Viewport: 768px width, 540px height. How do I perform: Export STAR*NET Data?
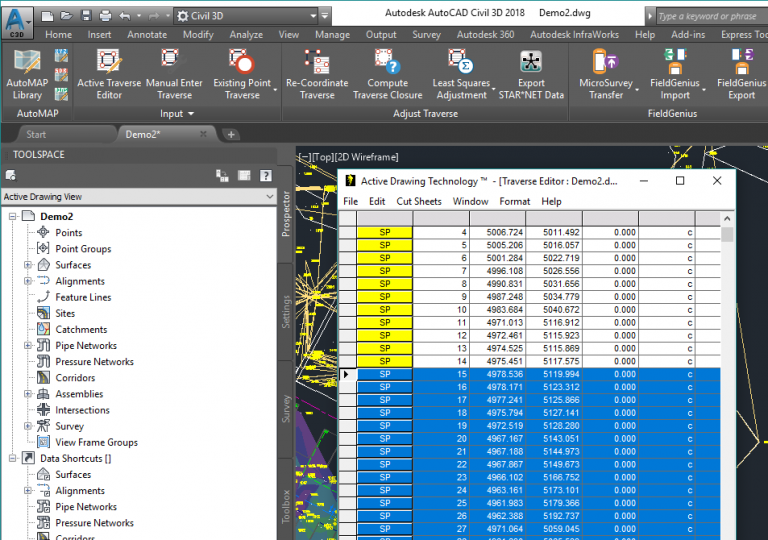(x=531, y=75)
